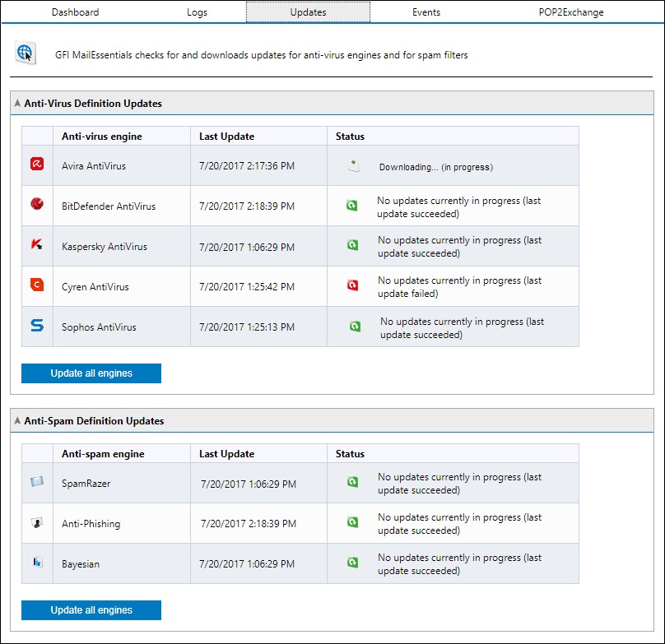665x644 pixels.
Task: Click SpamRazer's 'last update succeeded' status text
Action: (x=460, y=484)
